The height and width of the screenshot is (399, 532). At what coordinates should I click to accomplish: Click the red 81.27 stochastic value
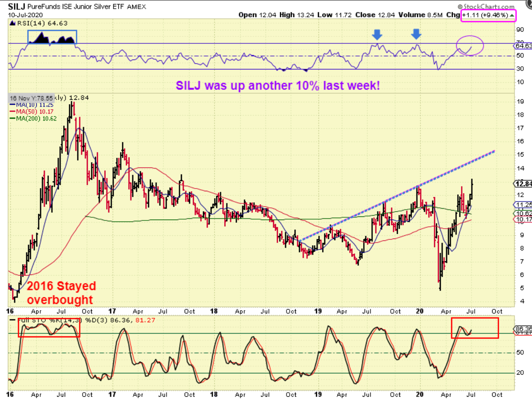[x=145, y=320]
